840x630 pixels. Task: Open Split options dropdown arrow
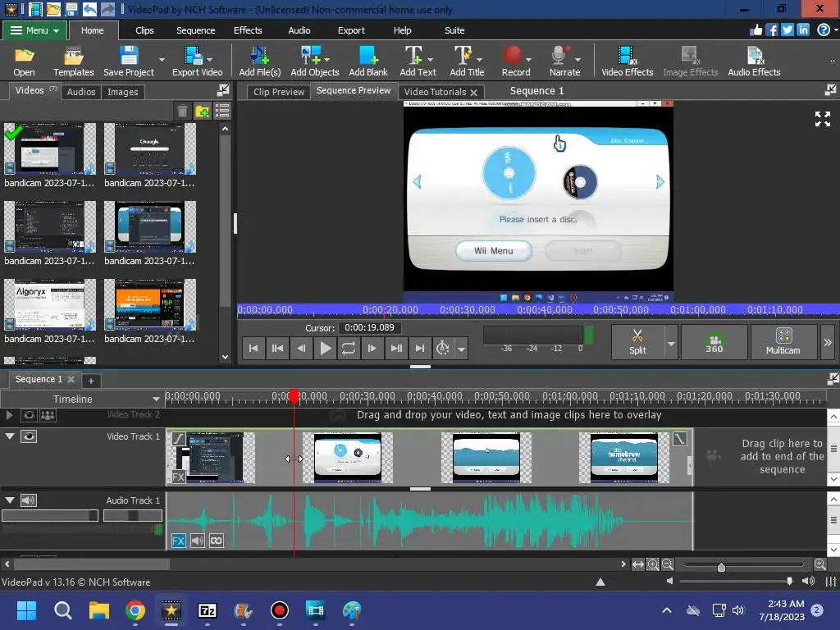tap(671, 342)
